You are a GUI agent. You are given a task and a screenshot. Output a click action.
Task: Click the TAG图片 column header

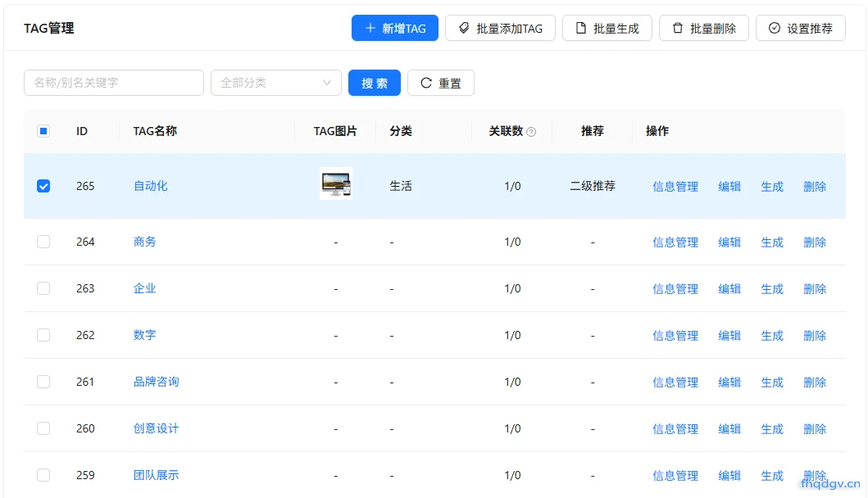pos(335,131)
